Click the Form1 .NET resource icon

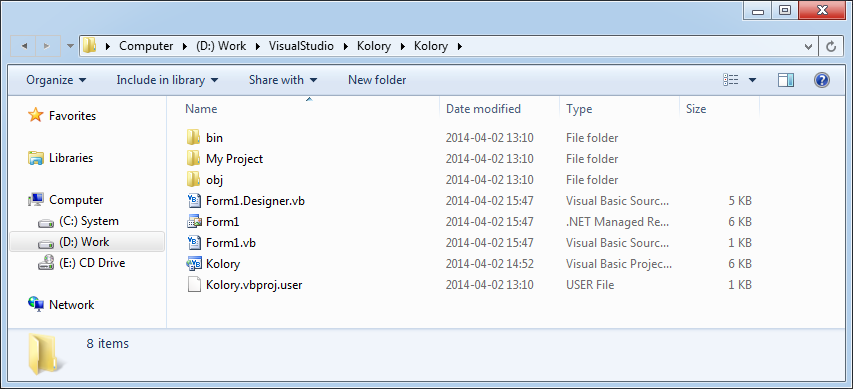(x=194, y=221)
